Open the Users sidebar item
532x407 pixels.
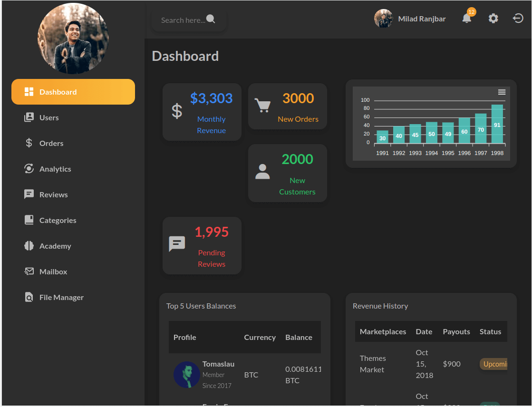pos(49,117)
